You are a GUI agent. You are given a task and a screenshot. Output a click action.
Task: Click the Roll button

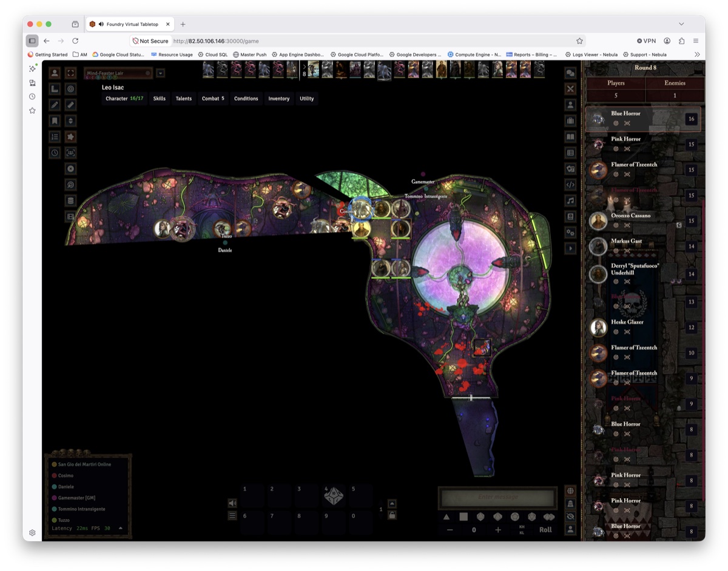(x=545, y=530)
